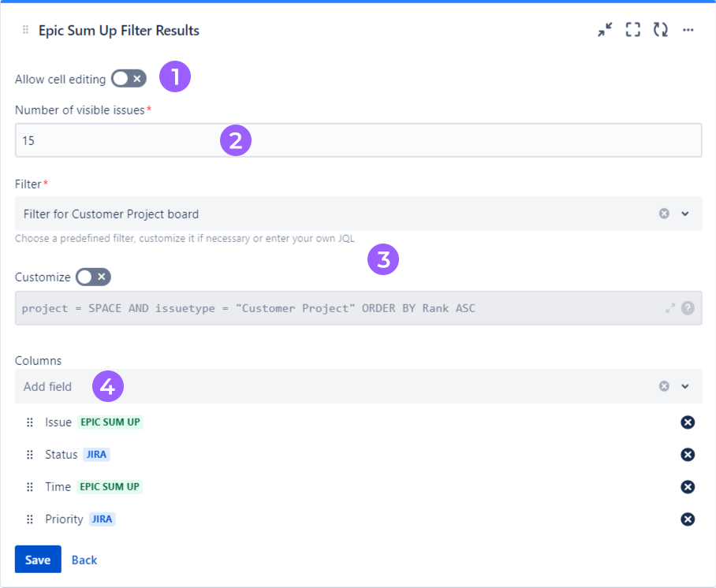Click the Back link
Screen dimensions: 716x588
(x=84, y=559)
